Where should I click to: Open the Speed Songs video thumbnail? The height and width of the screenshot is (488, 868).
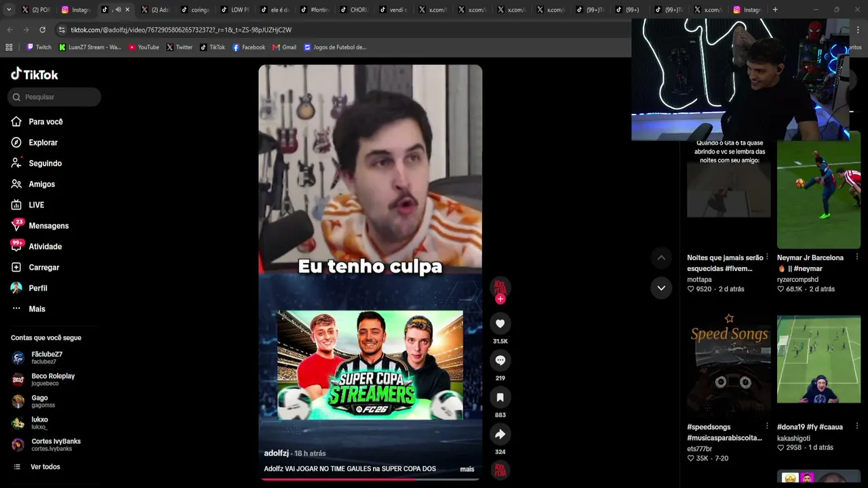point(728,365)
